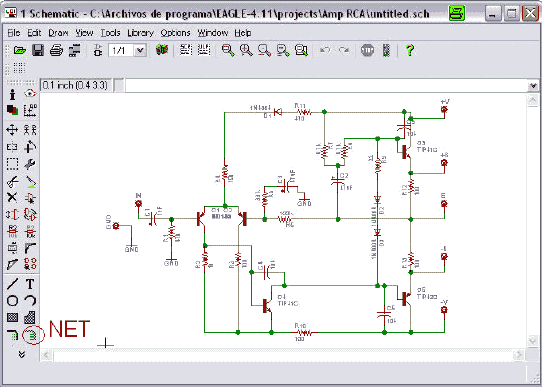Save the schematic with the floppy icon
This screenshot has height=387, width=542.
[38, 50]
